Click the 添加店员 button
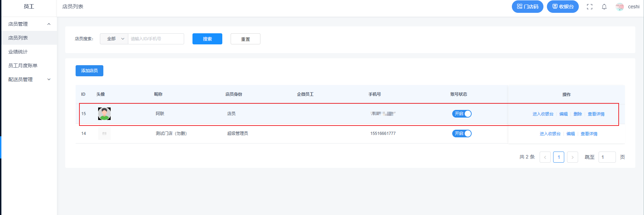Viewport: 644px width, 215px height. click(89, 71)
